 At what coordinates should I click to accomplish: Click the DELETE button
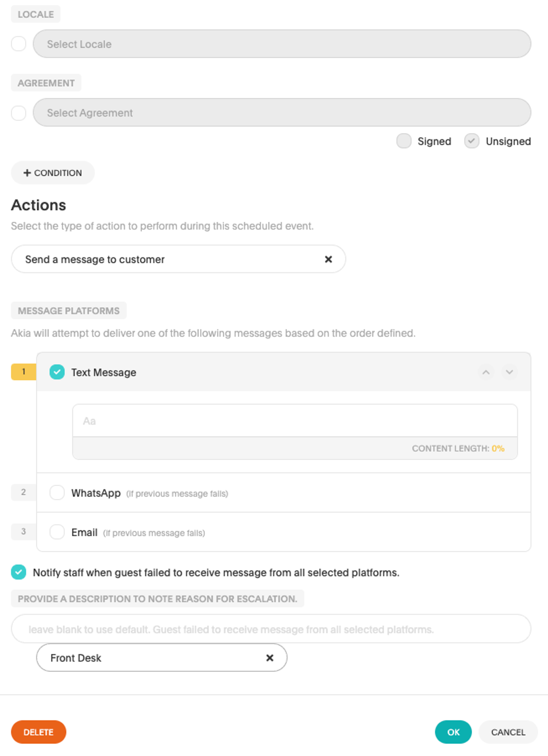point(39,732)
